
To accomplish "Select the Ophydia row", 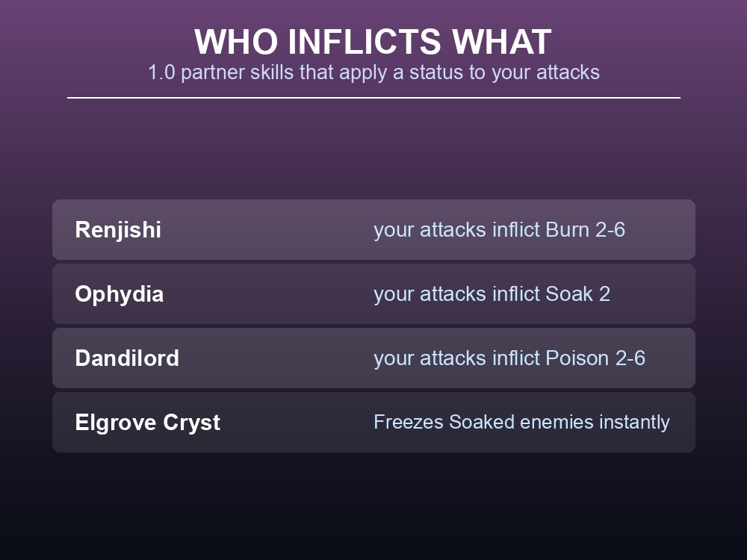I will point(373,293).
